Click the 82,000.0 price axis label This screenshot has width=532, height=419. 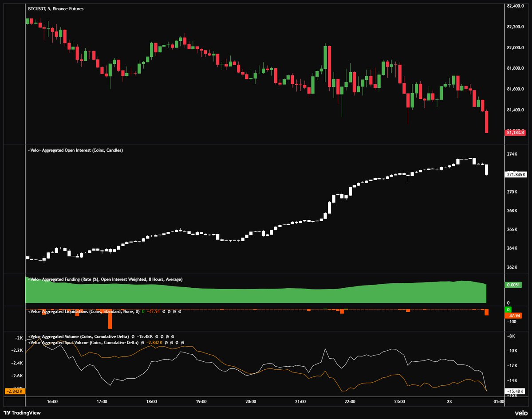point(516,47)
